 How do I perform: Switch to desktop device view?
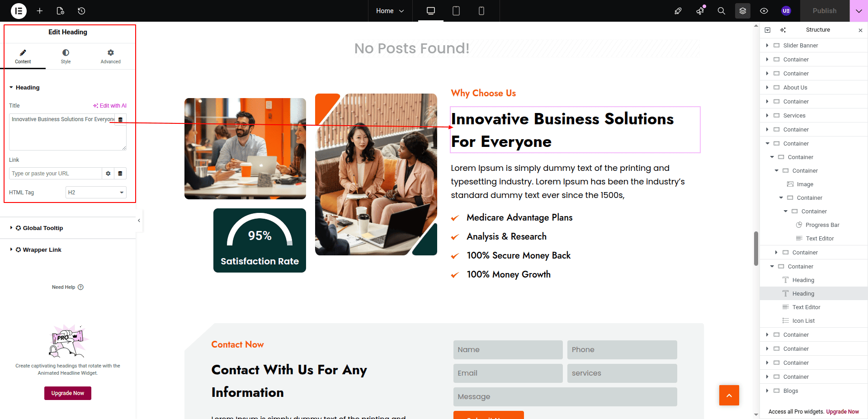pos(431,11)
